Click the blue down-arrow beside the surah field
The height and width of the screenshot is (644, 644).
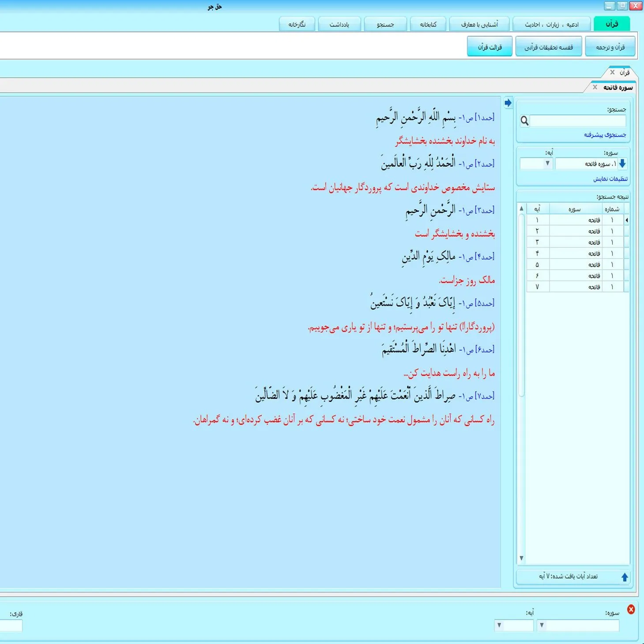tap(622, 164)
